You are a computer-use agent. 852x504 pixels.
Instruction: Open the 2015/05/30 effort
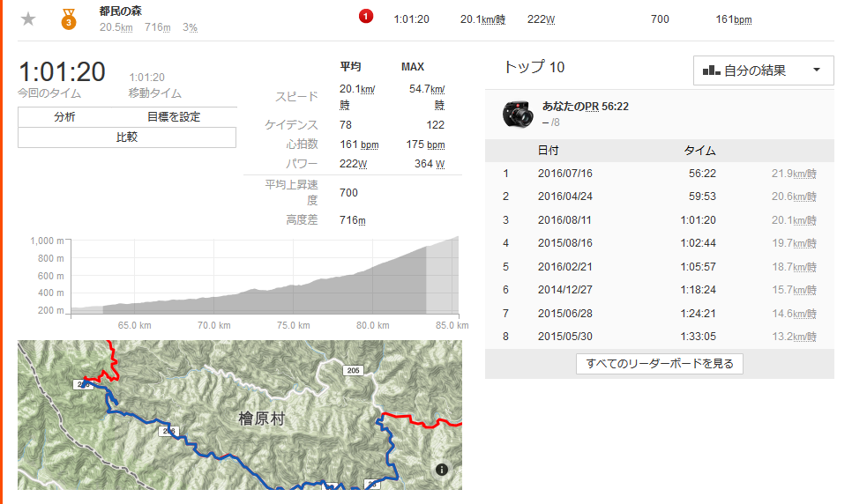tap(565, 337)
